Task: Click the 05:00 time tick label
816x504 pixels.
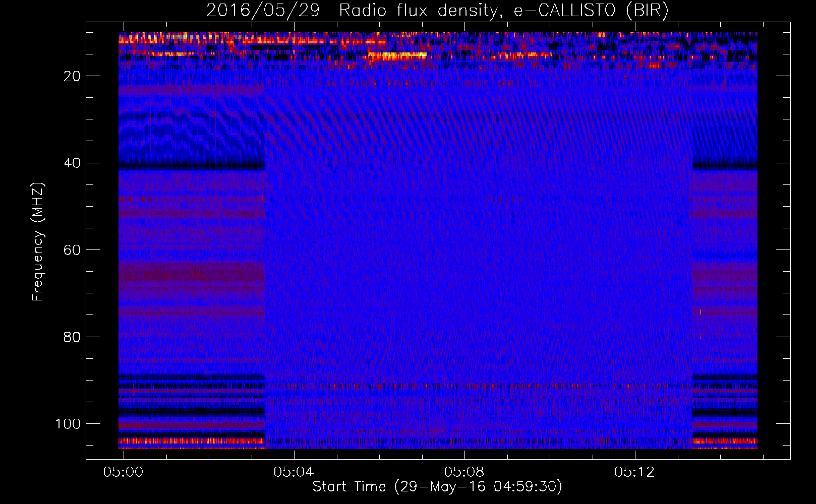Action: 124,472
